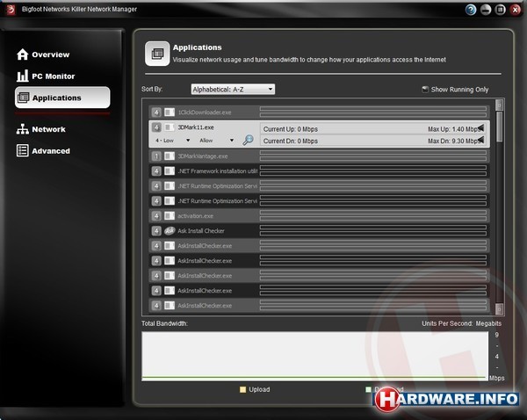This screenshot has height=420, width=527.
Task: Click the 3DMarkVantage.exe application icon
Action: (170, 156)
